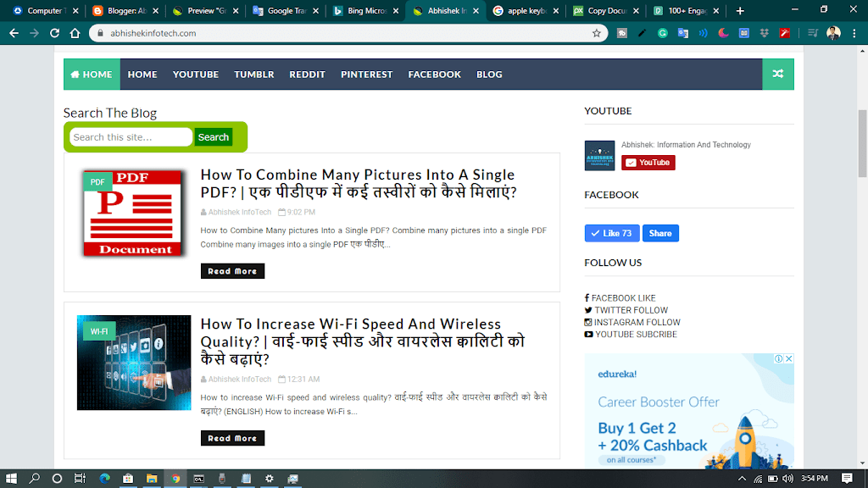
Task: Bookmark this page with the star icon
Action: click(x=597, y=33)
